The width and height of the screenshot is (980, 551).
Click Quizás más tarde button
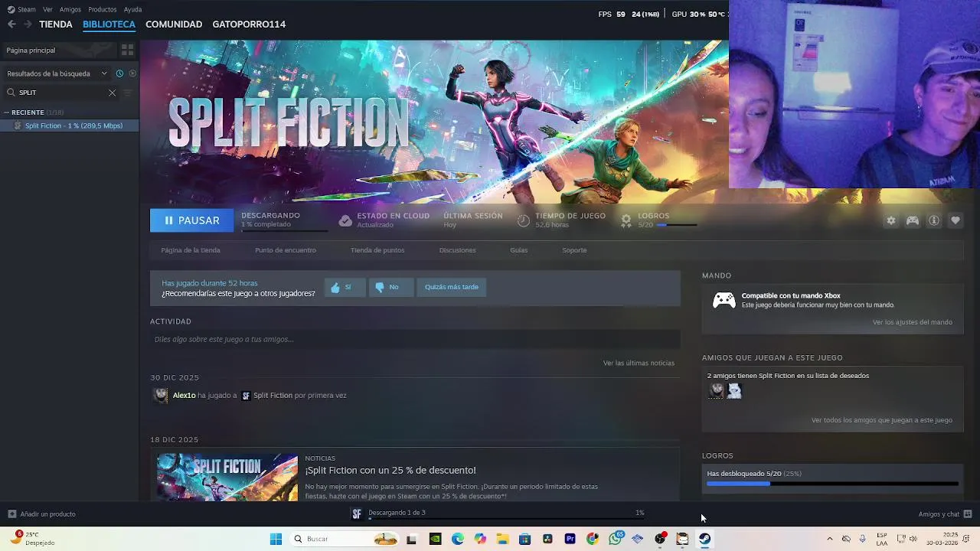[452, 287]
